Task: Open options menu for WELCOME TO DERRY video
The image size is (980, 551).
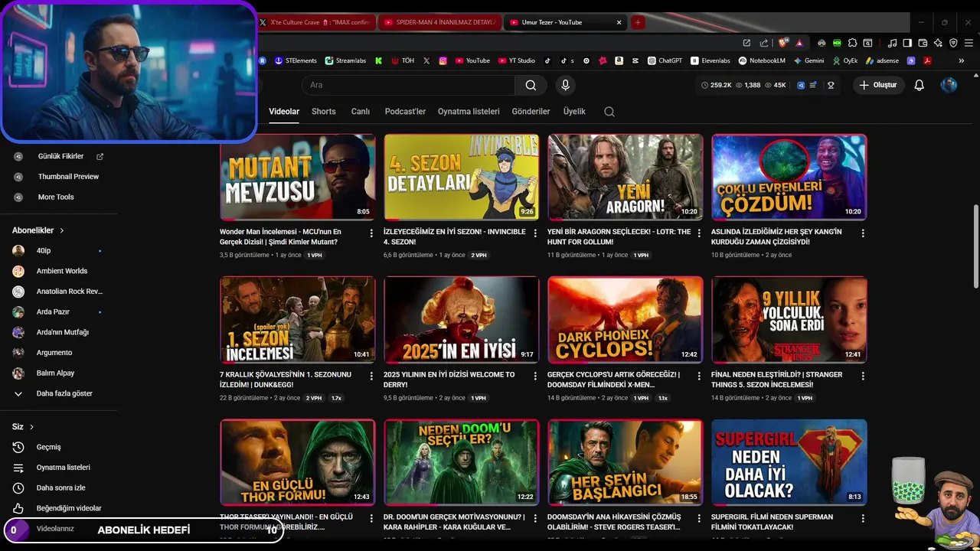Action: click(x=535, y=376)
